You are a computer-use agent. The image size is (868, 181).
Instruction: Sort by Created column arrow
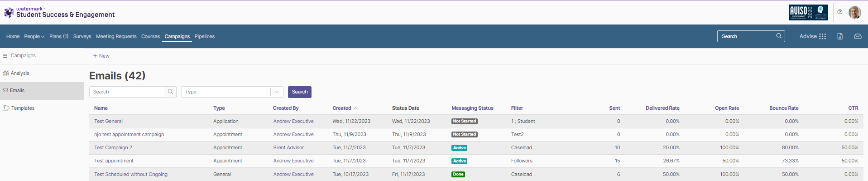(356, 108)
